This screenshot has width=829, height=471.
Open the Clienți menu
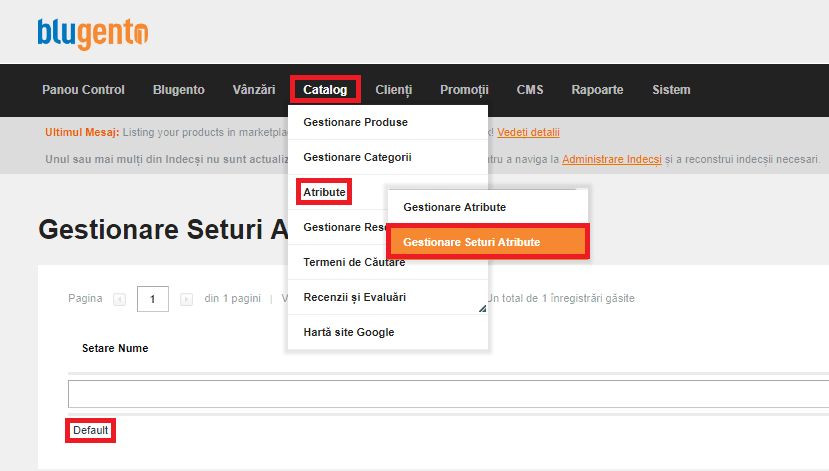393,90
